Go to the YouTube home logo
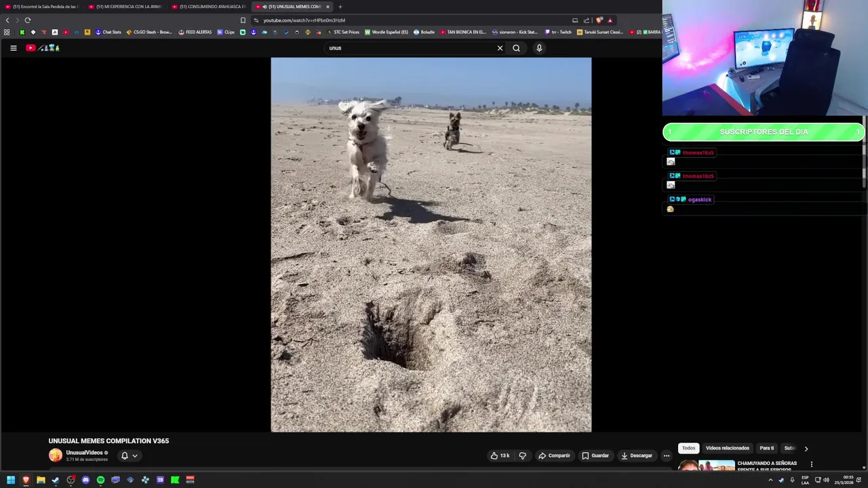 point(43,48)
